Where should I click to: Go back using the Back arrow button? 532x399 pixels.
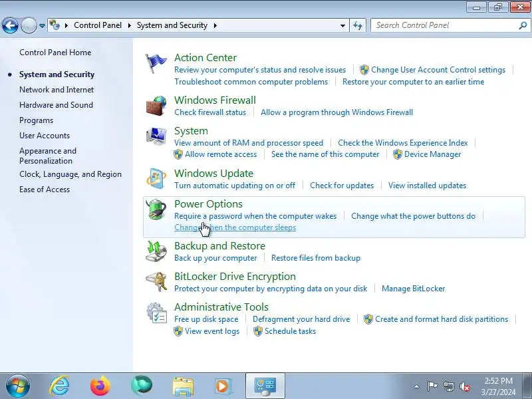point(10,25)
